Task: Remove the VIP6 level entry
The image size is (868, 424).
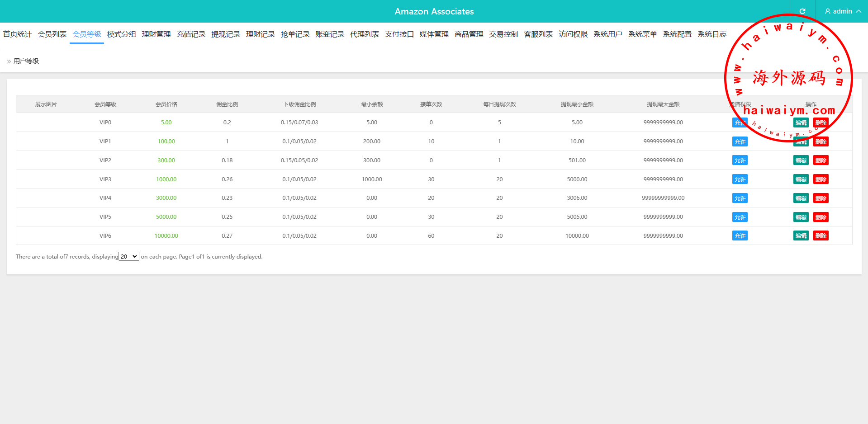Action: coord(821,236)
